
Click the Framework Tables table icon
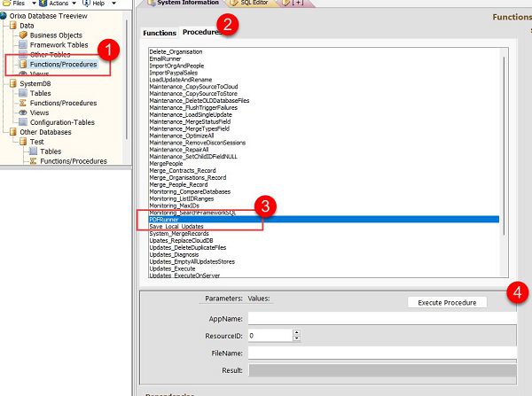tap(24, 45)
